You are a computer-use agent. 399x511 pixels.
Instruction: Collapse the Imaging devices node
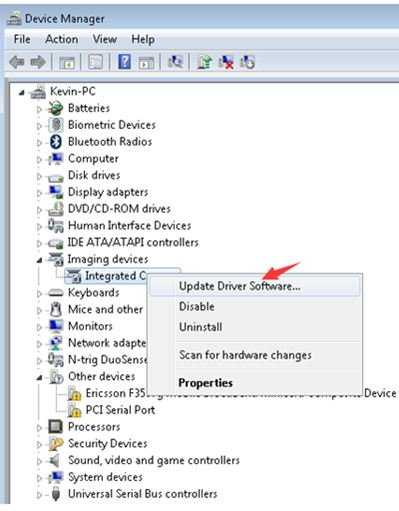click(x=40, y=260)
